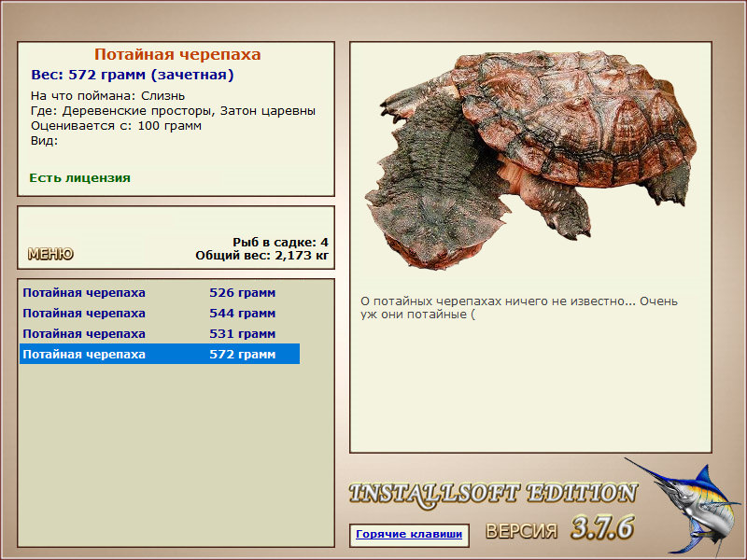
Task: Click the Вид: field label
Action: [x=44, y=141]
